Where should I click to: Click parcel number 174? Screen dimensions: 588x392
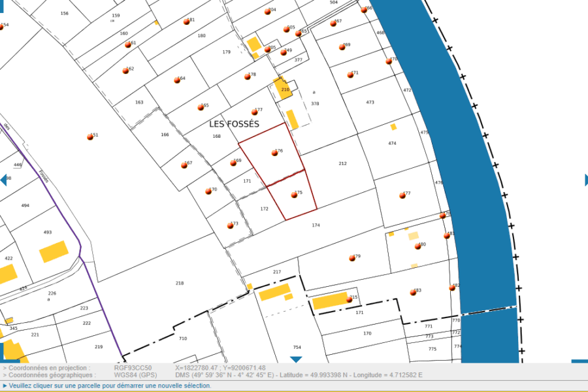316,225
